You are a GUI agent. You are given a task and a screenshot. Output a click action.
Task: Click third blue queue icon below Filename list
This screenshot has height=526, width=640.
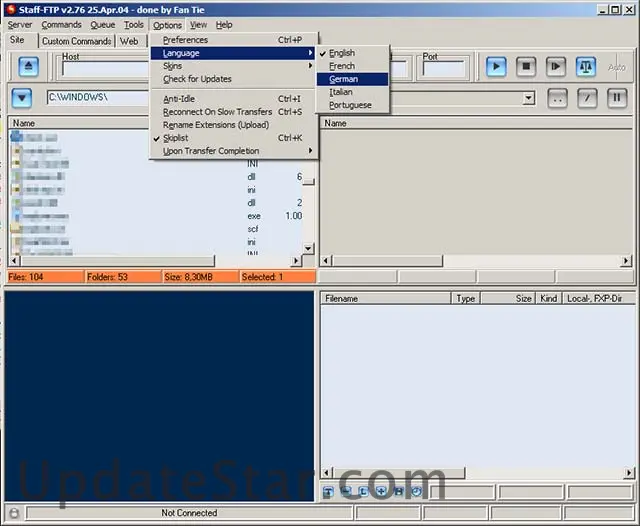(363, 491)
